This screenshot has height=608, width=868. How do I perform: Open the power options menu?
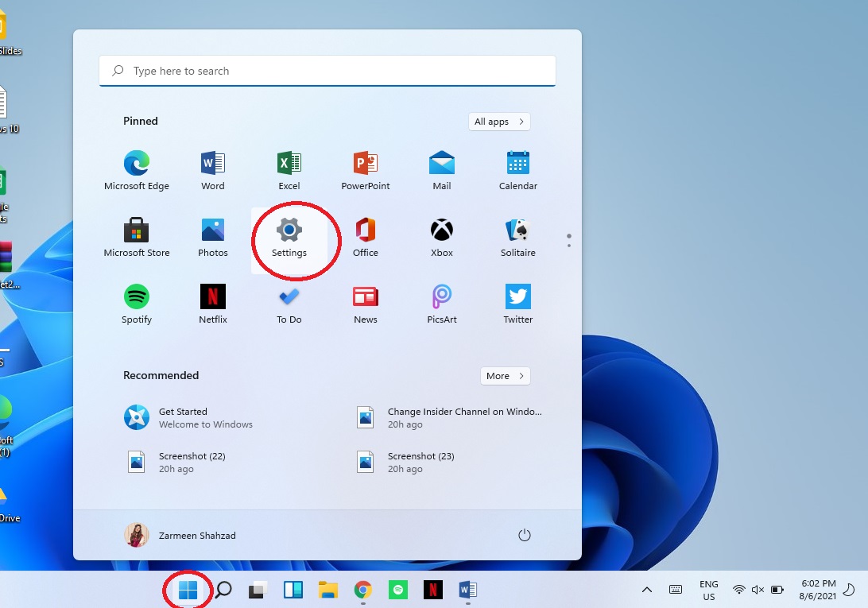[524, 535]
